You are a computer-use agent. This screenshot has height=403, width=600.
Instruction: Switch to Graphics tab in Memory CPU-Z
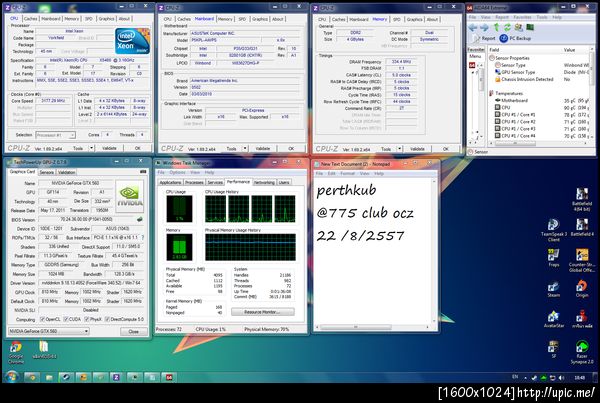pyautogui.click(x=414, y=19)
